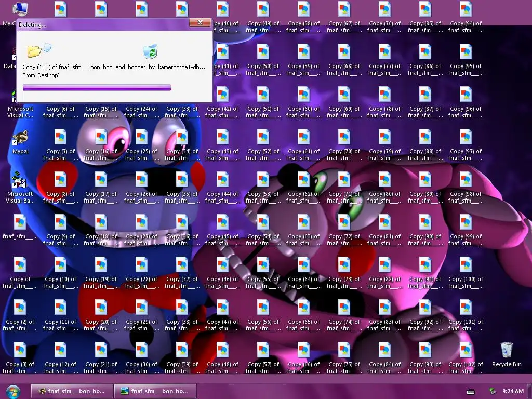Select Copy (75) of fnaf_sfm icon
The width and height of the screenshot is (532, 399).
pyautogui.click(x=344, y=358)
